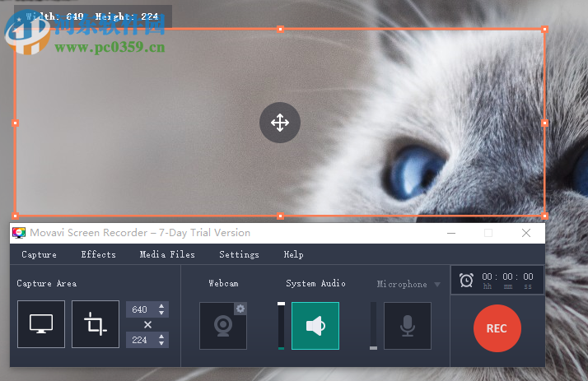
Task: Toggle System Audio speaker button
Action: [x=315, y=326]
